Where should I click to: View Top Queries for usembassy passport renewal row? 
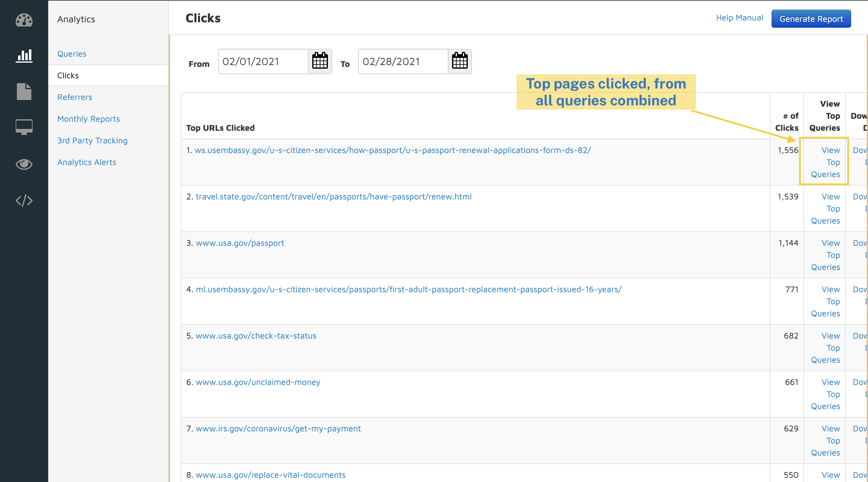click(x=825, y=162)
